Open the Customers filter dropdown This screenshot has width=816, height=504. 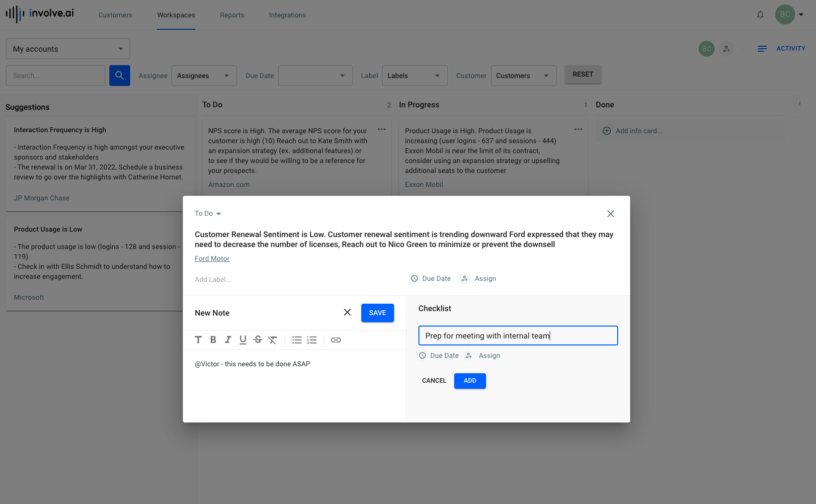524,76
